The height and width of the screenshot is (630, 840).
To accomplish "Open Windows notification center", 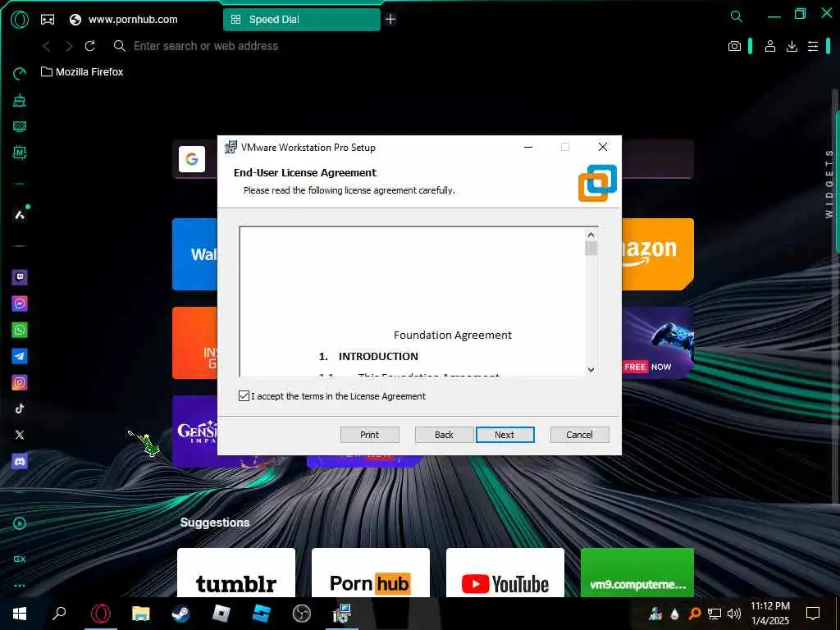I will pyautogui.click(x=813, y=614).
